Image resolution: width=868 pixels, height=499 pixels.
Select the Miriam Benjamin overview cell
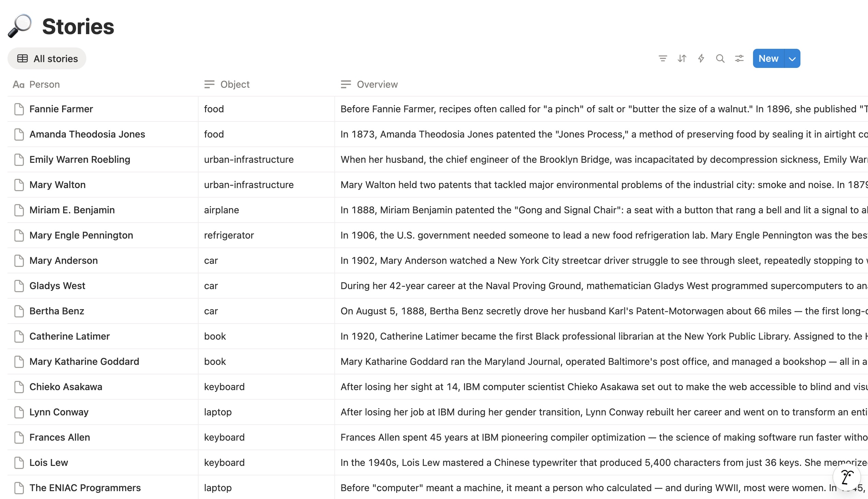pyautogui.click(x=602, y=210)
